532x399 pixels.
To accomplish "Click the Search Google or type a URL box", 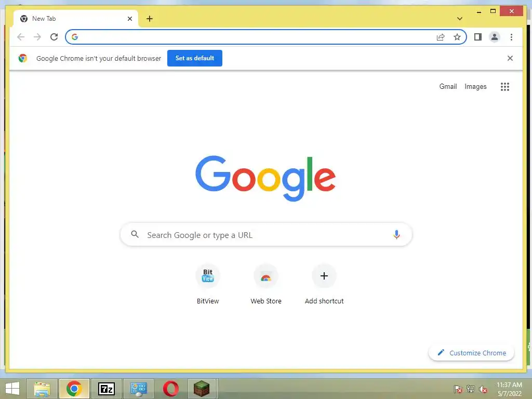I will pyautogui.click(x=266, y=234).
